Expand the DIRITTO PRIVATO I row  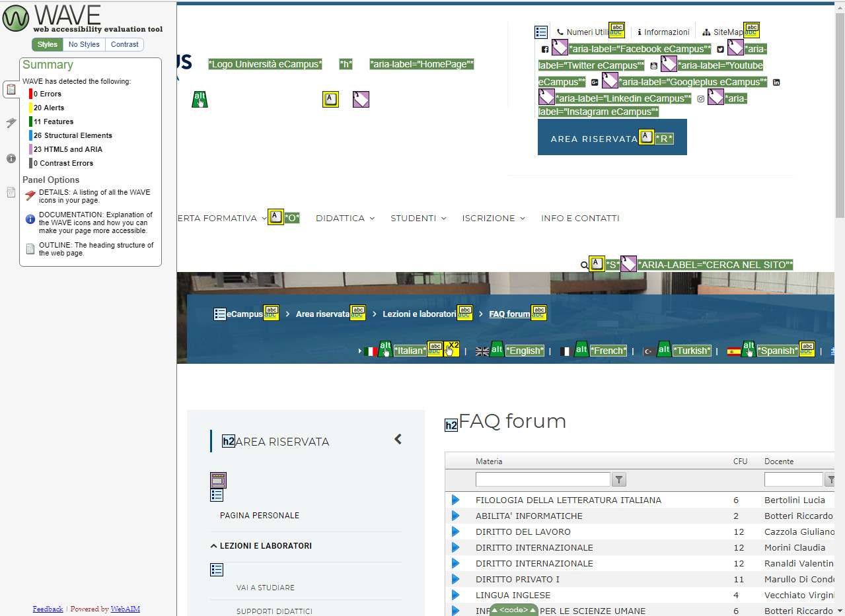pyautogui.click(x=455, y=579)
